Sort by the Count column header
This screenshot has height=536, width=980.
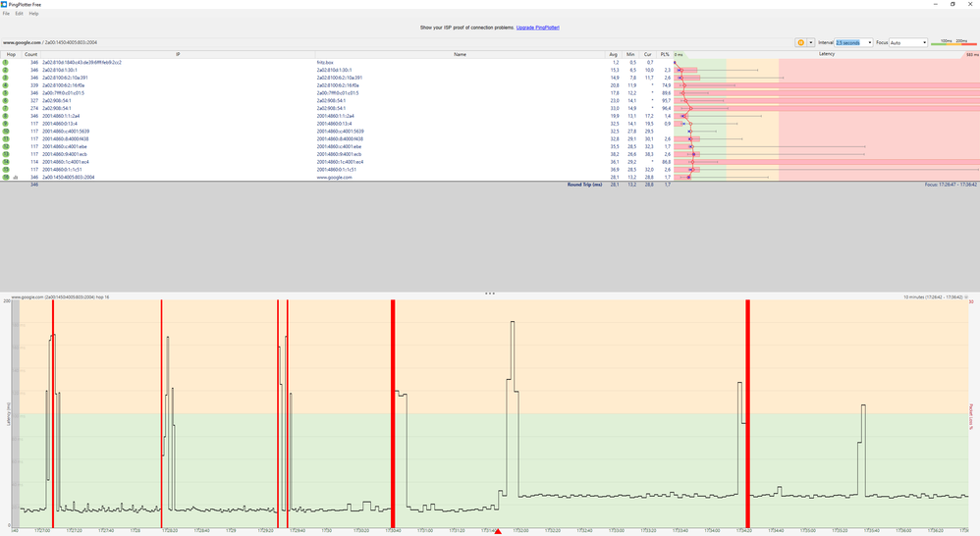30,54
